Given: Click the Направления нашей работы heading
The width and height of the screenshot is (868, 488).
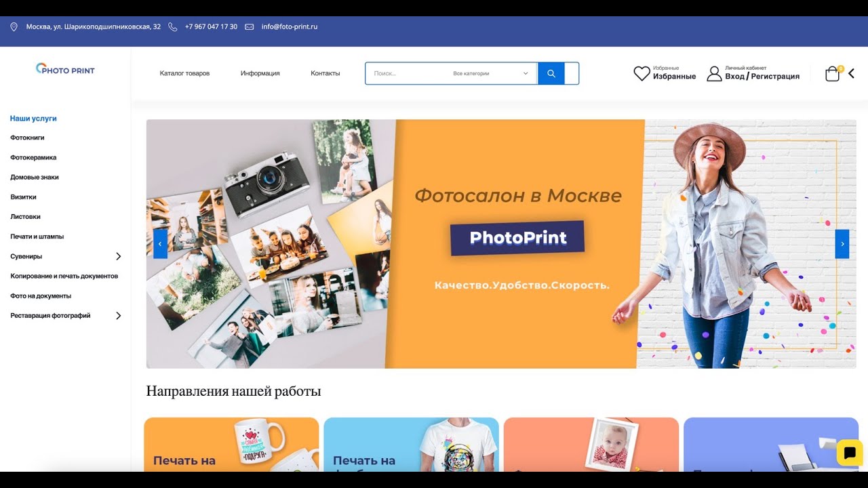Looking at the screenshot, I should [233, 392].
